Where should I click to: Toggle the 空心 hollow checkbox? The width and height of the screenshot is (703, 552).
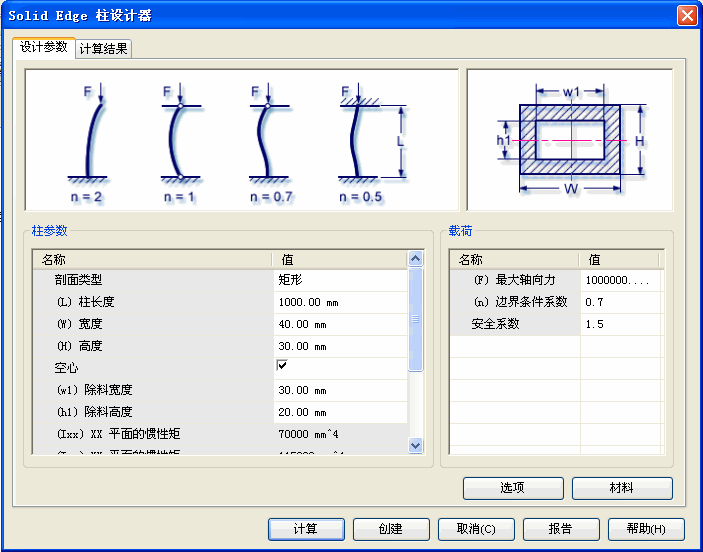click(x=282, y=367)
